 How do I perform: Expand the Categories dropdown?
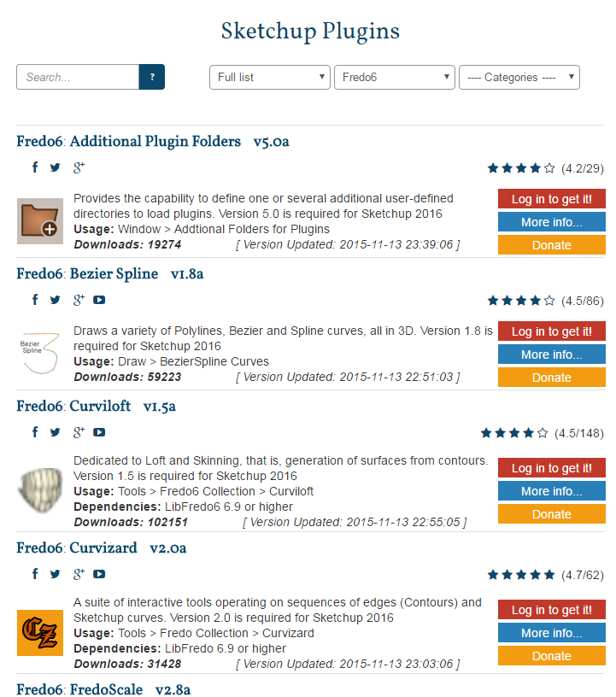click(x=519, y=78)
